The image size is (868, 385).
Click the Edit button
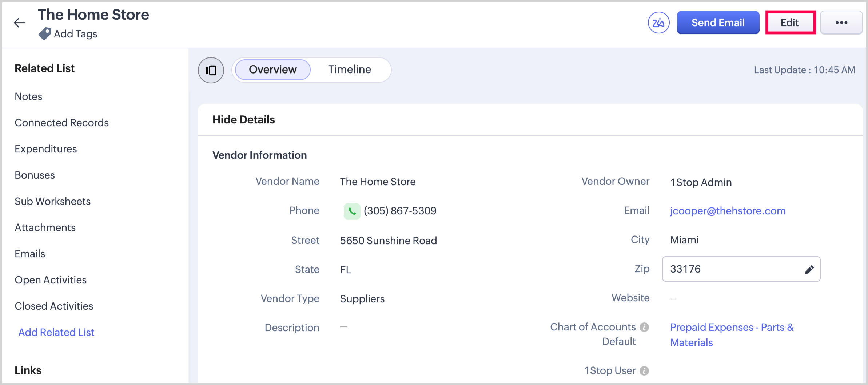coord(790,23)
